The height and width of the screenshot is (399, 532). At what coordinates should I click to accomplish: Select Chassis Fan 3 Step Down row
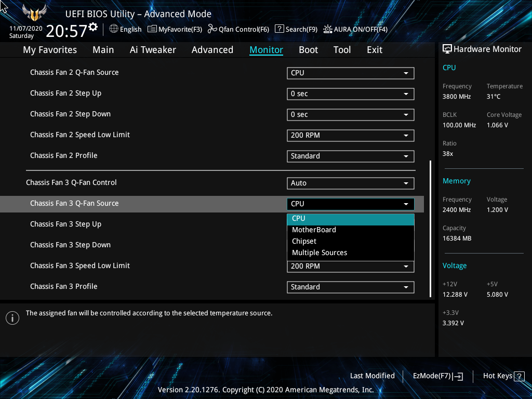70,245
